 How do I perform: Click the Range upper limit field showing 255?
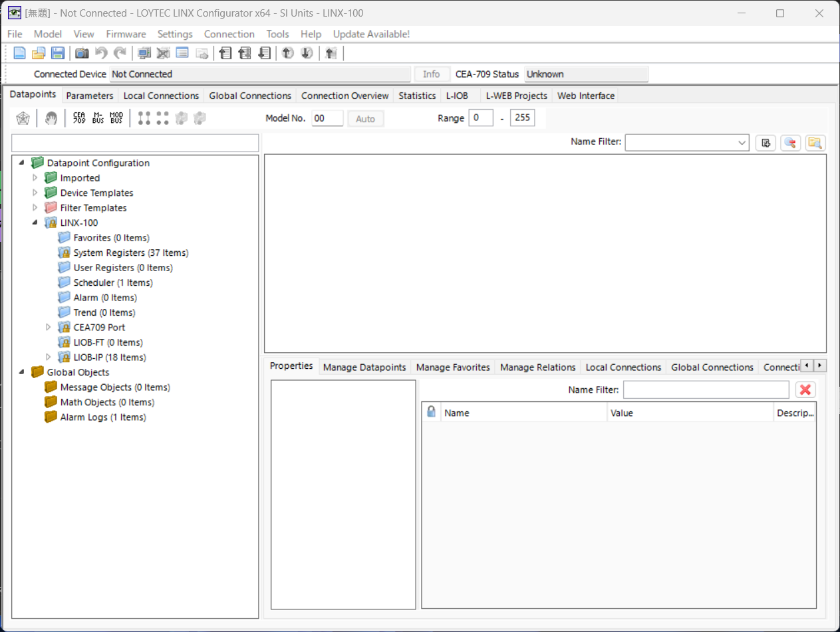[522, 117]
